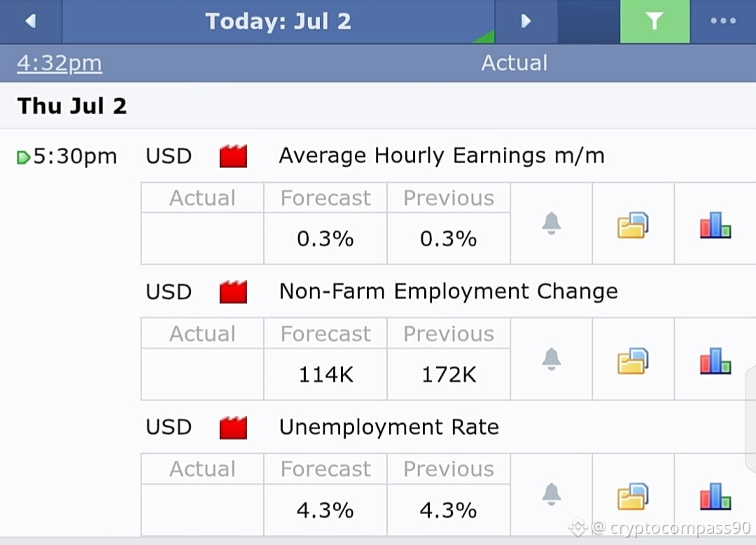Viewport: 756px width, 545px height.
Task: Click the green triangle next to 5:30pm
Action: coord(23,157)
